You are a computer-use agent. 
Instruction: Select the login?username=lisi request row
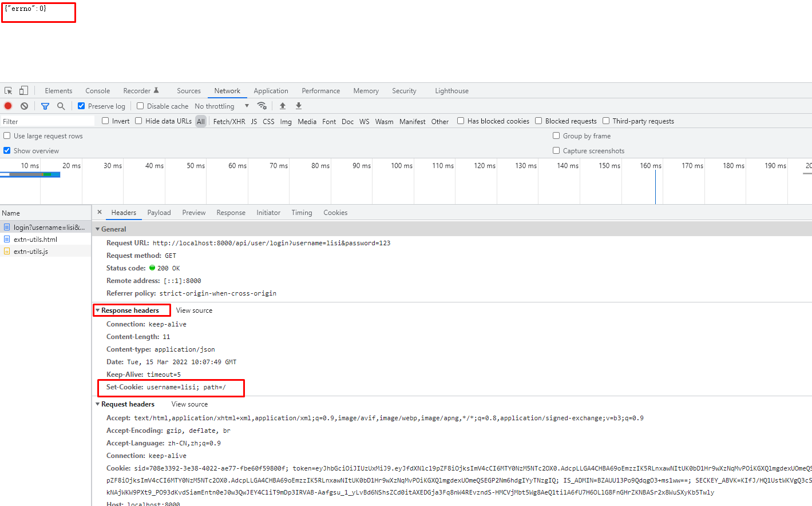pos(46,228)
